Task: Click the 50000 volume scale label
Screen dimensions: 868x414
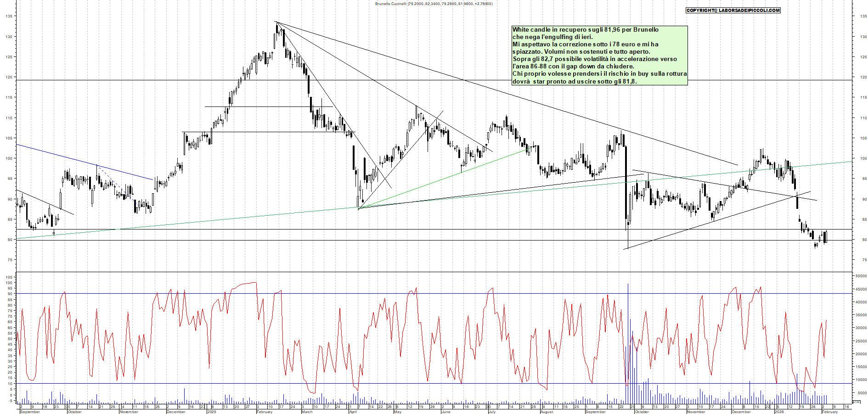Action: tap(861, 276)
